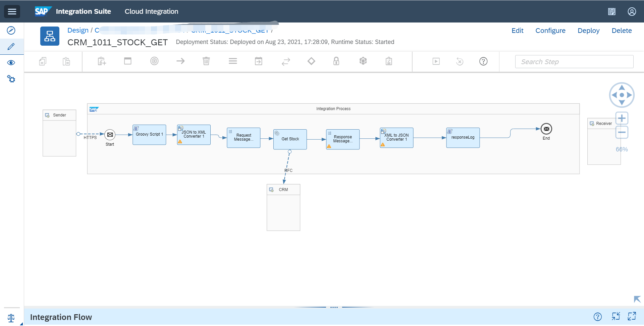644x326 pixels.
Task: Click the balance scale icon at bottom left
Action: (11, 318)
